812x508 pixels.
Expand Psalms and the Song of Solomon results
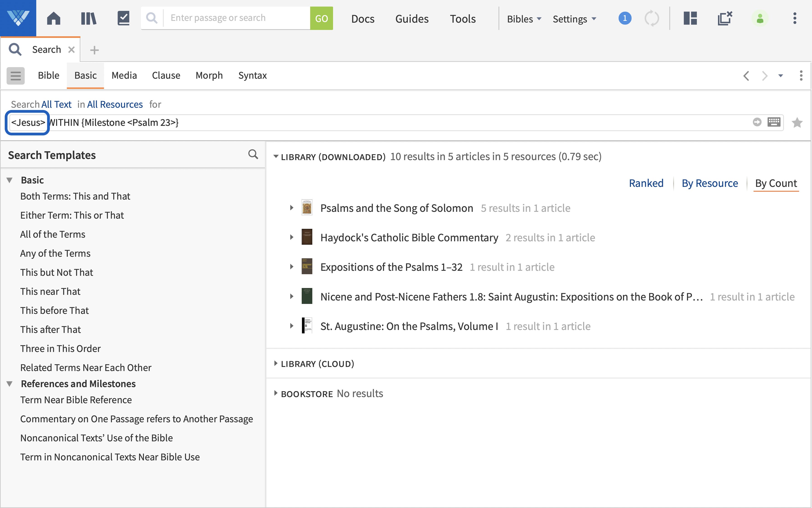click(x=292, y=208)
